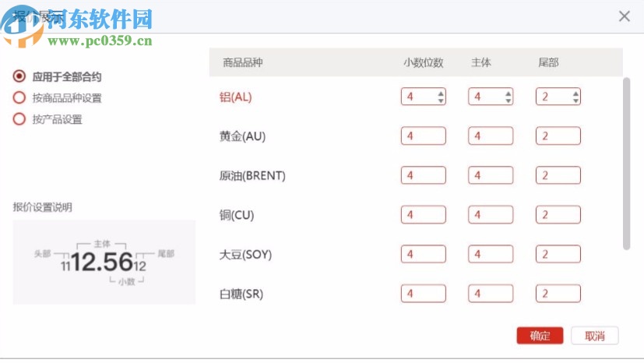Click the quote format example image
The width and height of the screenshot is (644, 363).
(x=104, y=262)
